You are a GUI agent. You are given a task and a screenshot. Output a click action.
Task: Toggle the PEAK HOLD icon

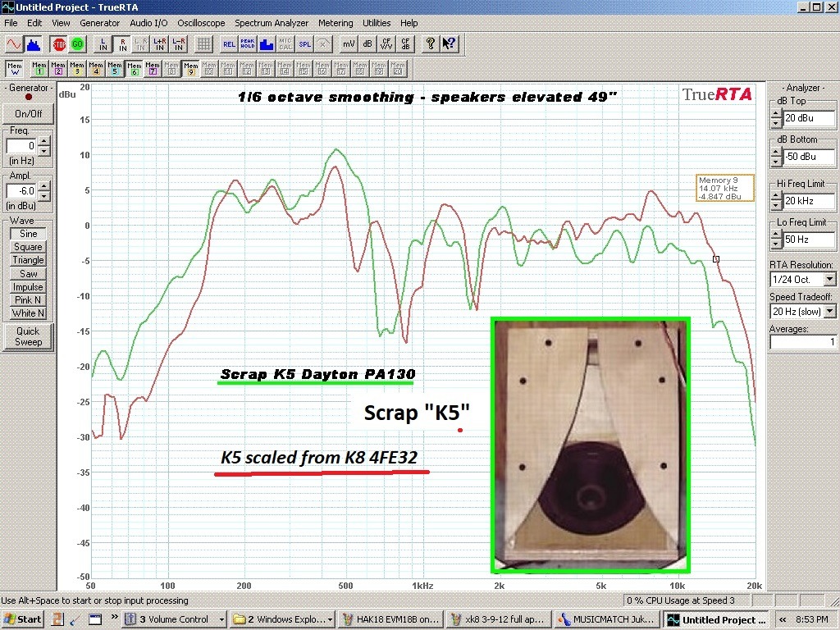point(248,44)
